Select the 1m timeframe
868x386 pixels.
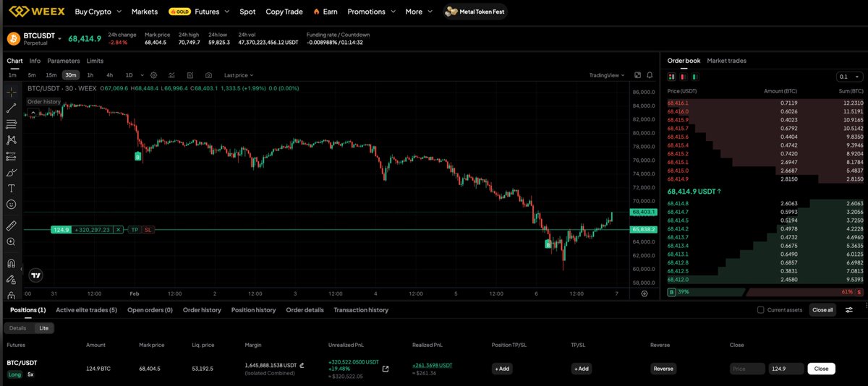[x=12, y=75]
